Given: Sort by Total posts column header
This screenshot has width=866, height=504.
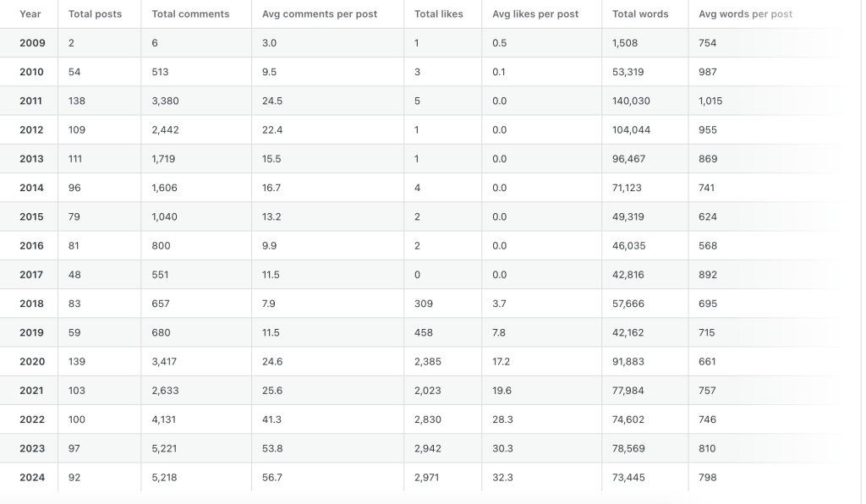Looking at the screenshot, I should (95, 14).
